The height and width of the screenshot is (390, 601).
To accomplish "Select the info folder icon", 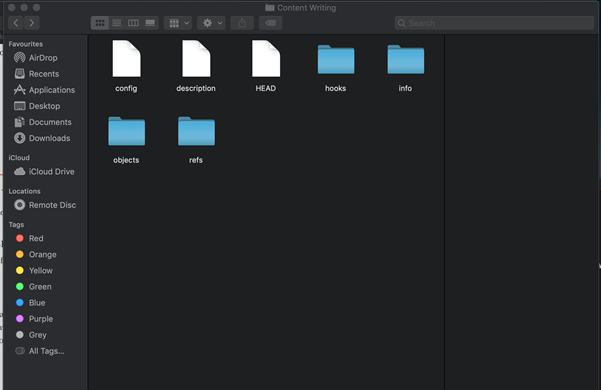I will pyautogui.click(x=406, y=59).
